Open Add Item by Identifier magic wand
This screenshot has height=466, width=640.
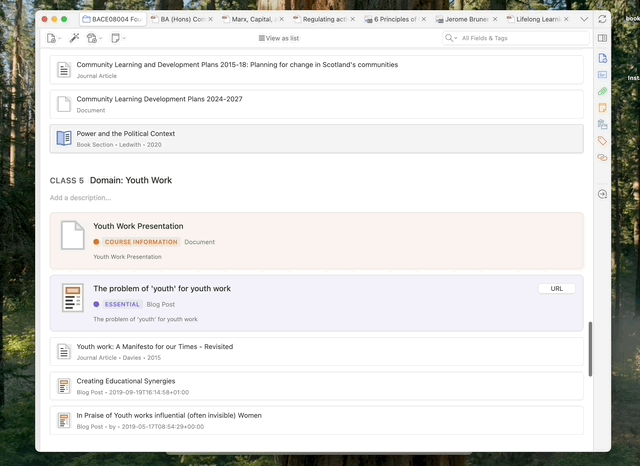(x=74, y=38)
